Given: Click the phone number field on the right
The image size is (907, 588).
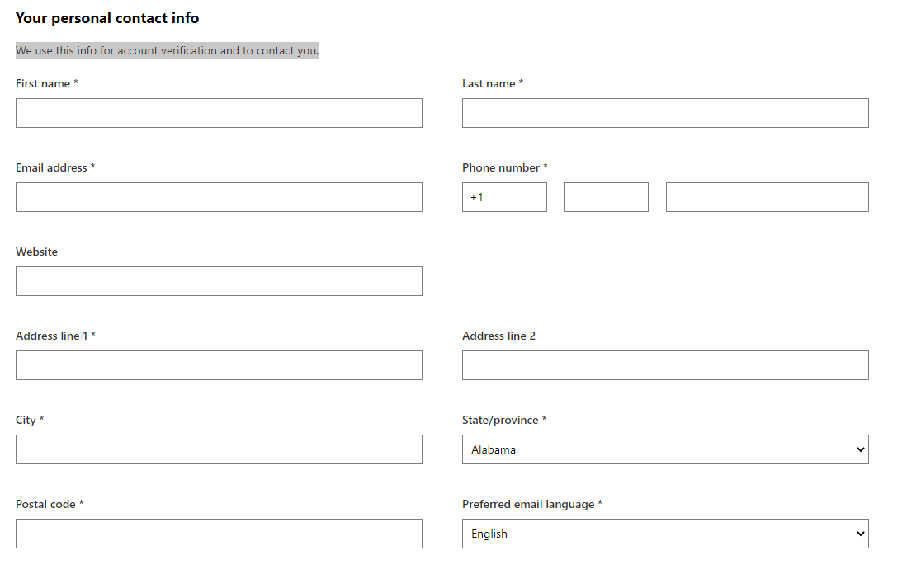Looking at the screenshot, I should (767, 197).
